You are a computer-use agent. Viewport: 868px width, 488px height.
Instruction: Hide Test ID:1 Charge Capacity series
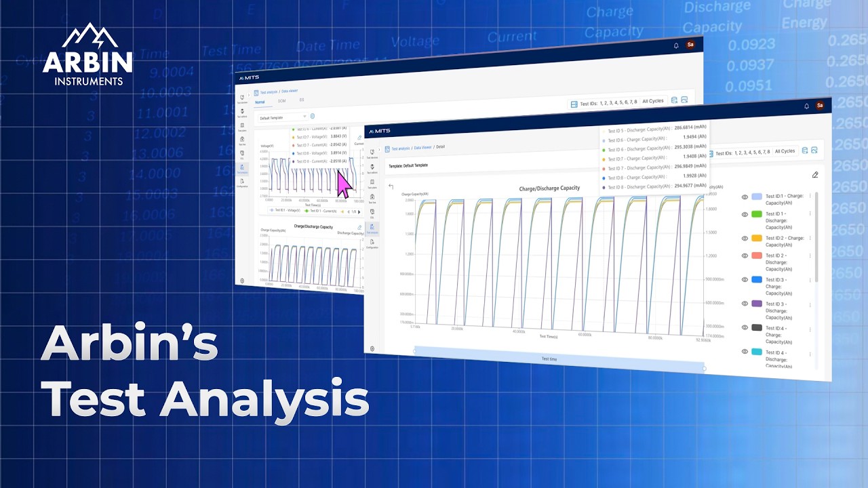(x=745, y=197)
